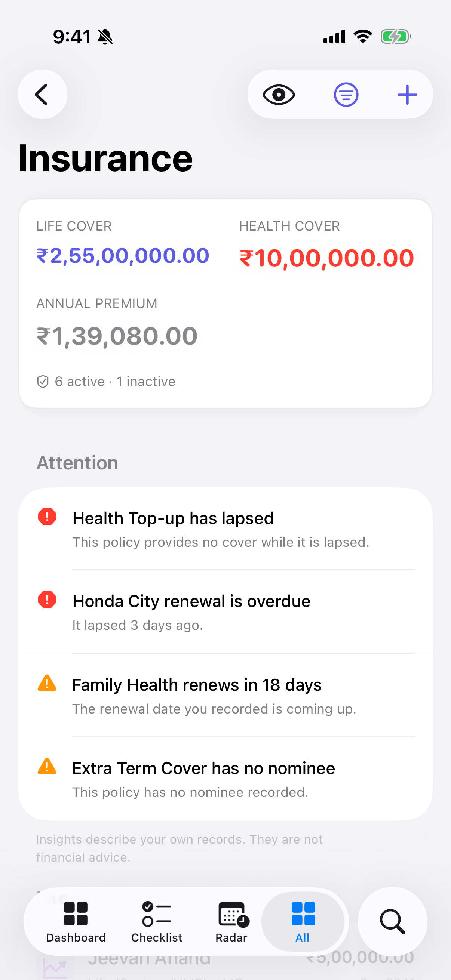The width and height of the screenshot is (451, 980).
Task: Open the Health Top-up has lapsed alert
Action: coord(225,529)
